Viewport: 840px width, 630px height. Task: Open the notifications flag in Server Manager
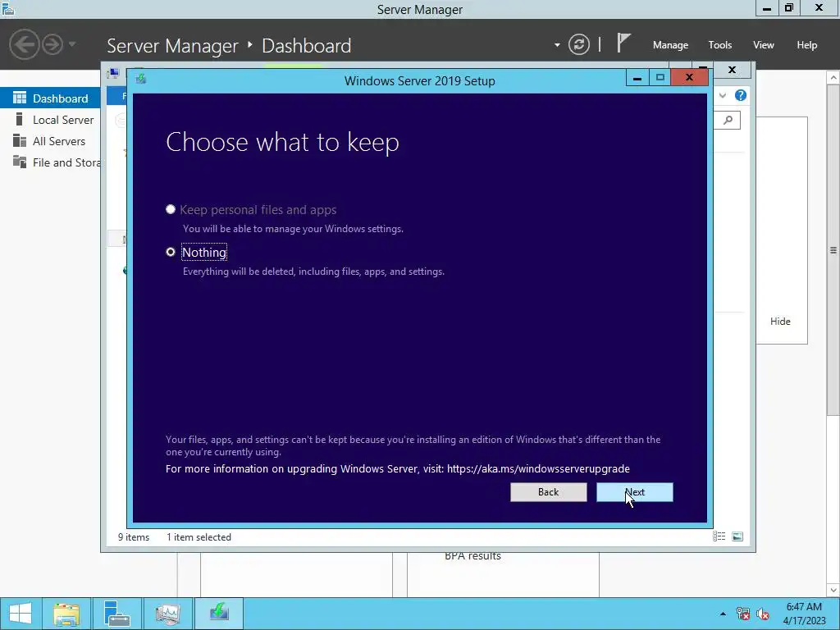[623, 43]
